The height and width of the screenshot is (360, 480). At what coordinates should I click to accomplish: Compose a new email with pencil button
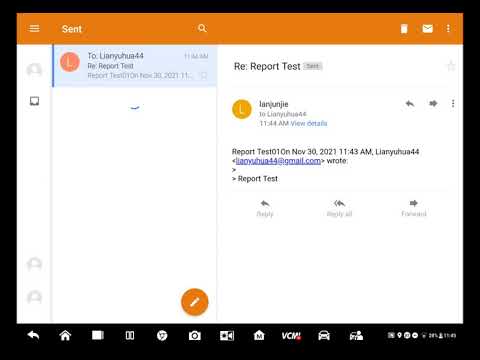195,302
